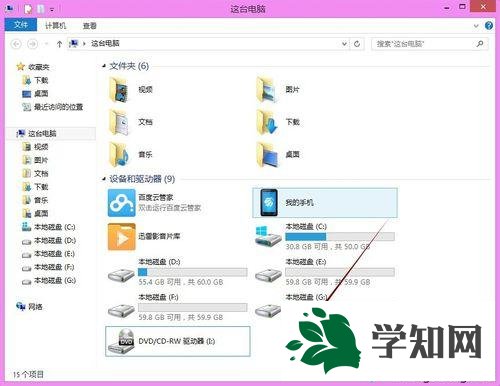Screen dimensions: 500x386
Task: Open recent locations dropdown arrow
Action: pyautogui.click(x=46, y=44)
